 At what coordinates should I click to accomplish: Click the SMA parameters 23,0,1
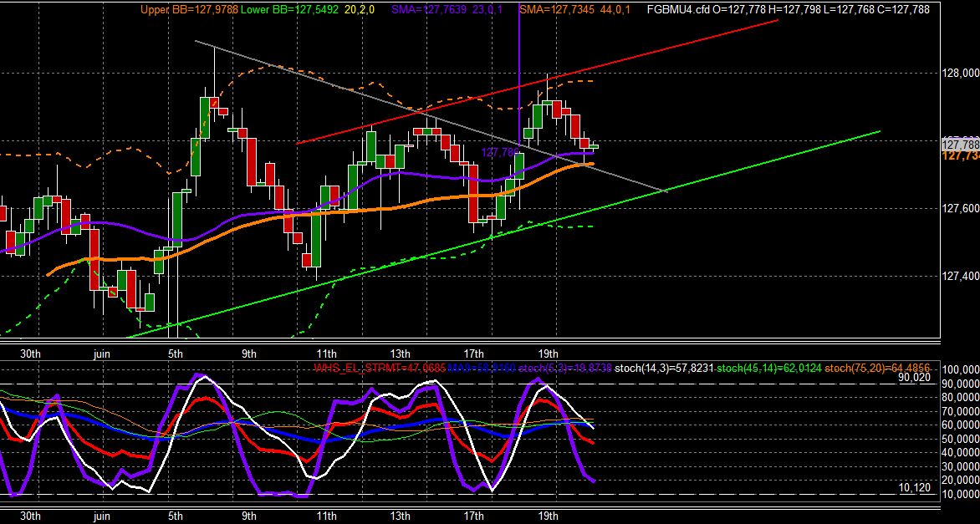[487, 9]
